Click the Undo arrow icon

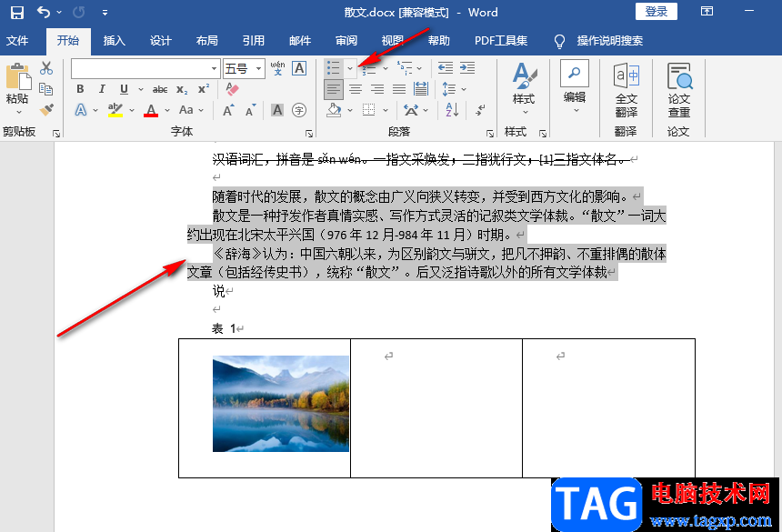coord(44,13)
